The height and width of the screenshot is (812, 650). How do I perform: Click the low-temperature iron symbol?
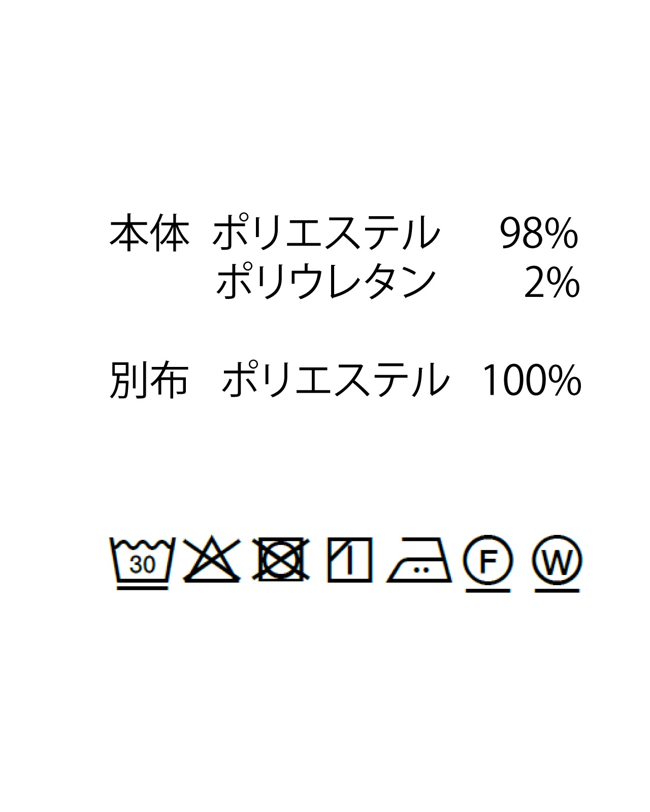tap(419, 560)
